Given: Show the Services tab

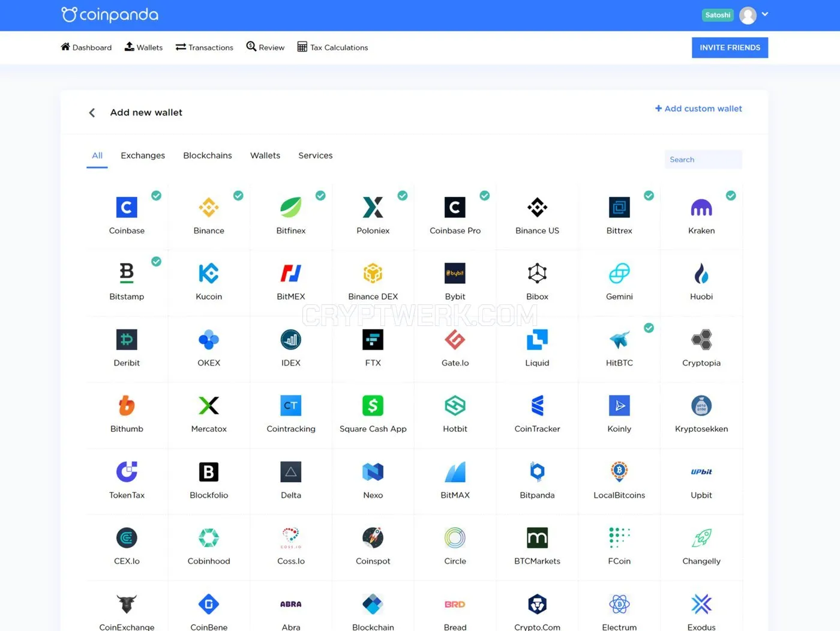Looking at the screenshot, I should click(x=316, y=155).
